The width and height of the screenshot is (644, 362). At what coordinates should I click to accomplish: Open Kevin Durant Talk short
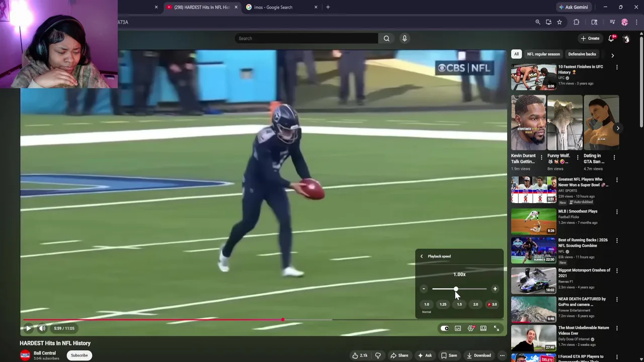(x=529, y=123)
